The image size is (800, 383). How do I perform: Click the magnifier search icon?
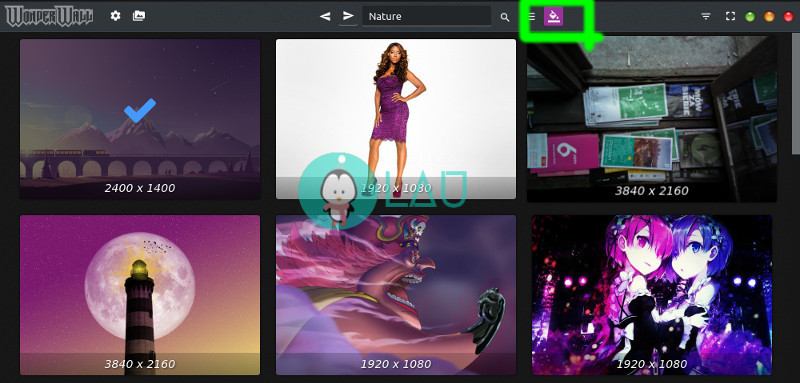pyautogui.click(x=505, y=17)
